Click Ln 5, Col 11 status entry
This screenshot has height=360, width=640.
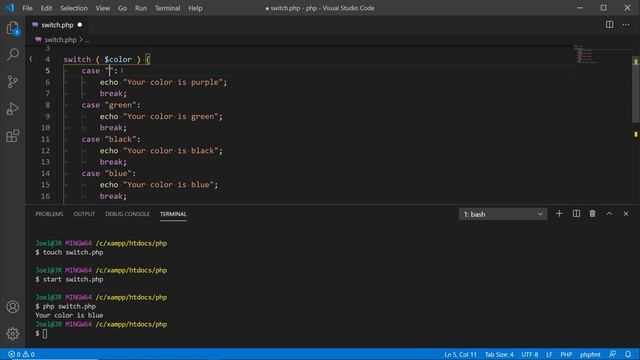[x=460, y=354]
